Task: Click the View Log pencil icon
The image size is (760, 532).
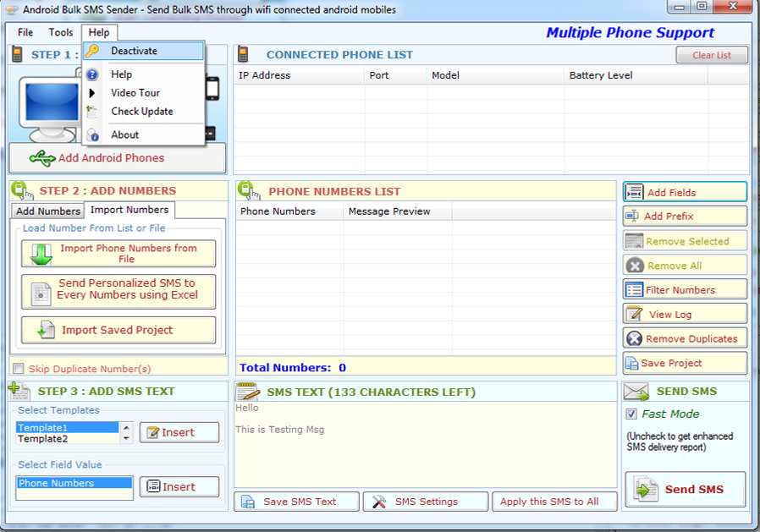Action: 634,314
